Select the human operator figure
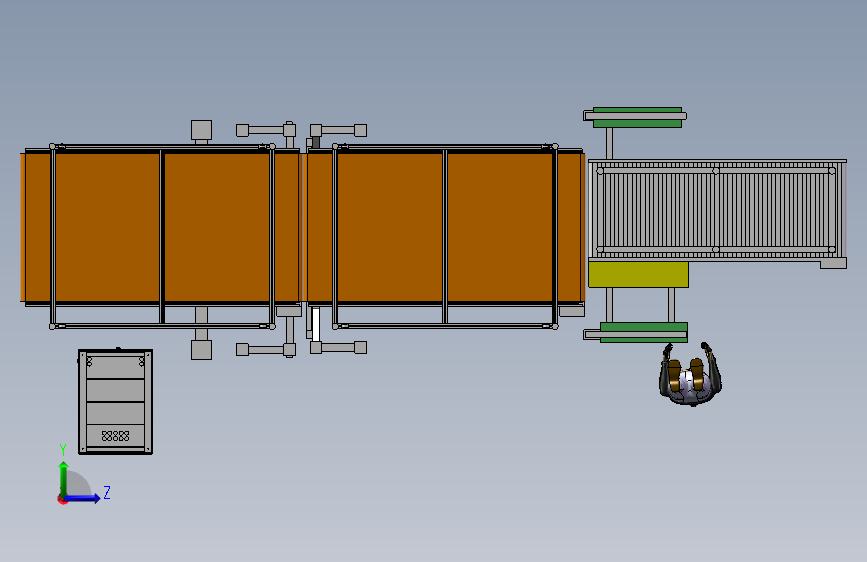This screenshot has width=867, height=562. 690,374
